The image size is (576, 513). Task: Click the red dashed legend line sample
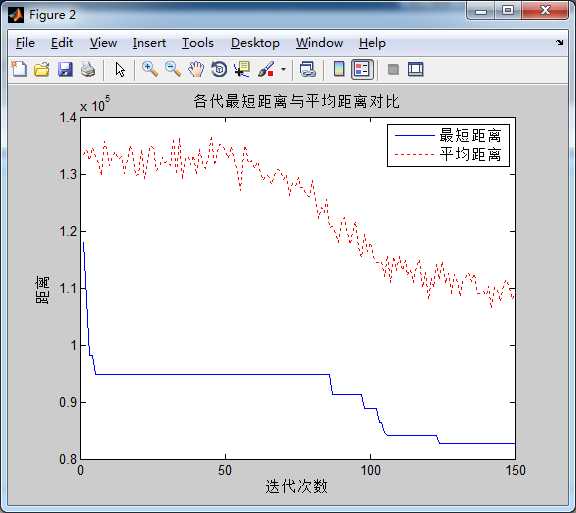414,154
